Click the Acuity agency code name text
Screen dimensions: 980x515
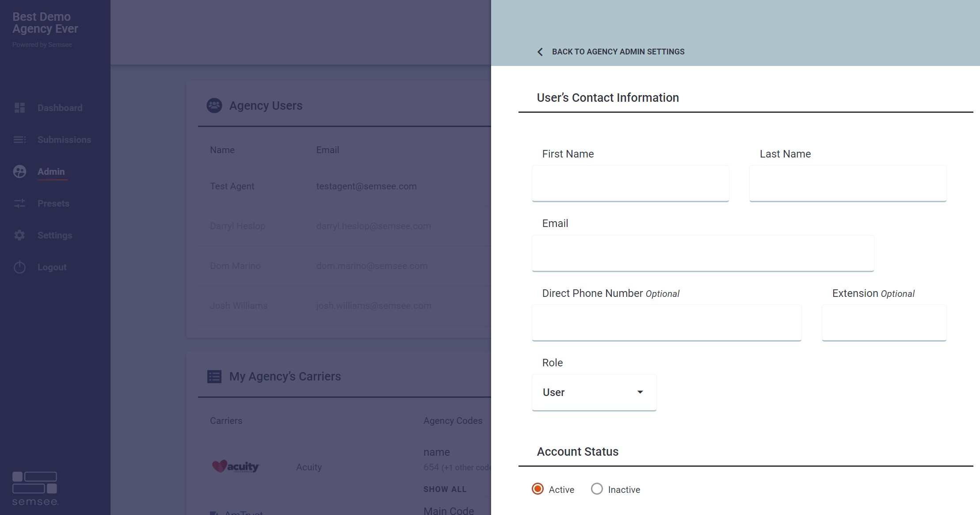click(x=437, y=452)
